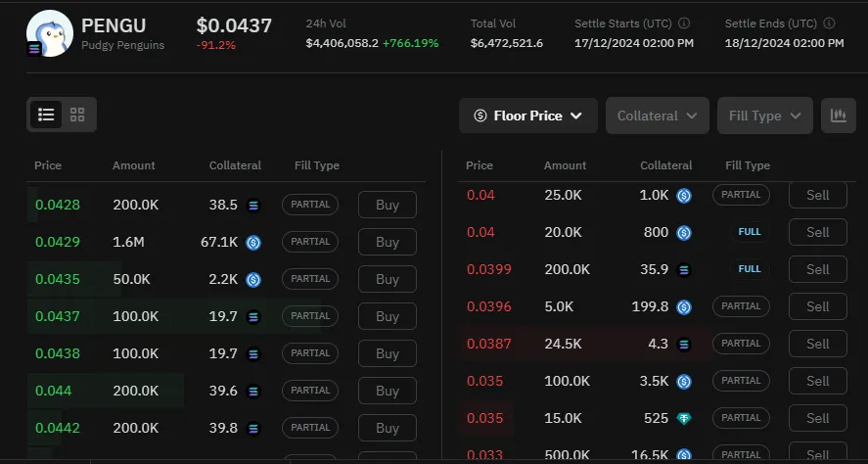Click the USDC icon beside 67.1K collateral

pos(253,243)
